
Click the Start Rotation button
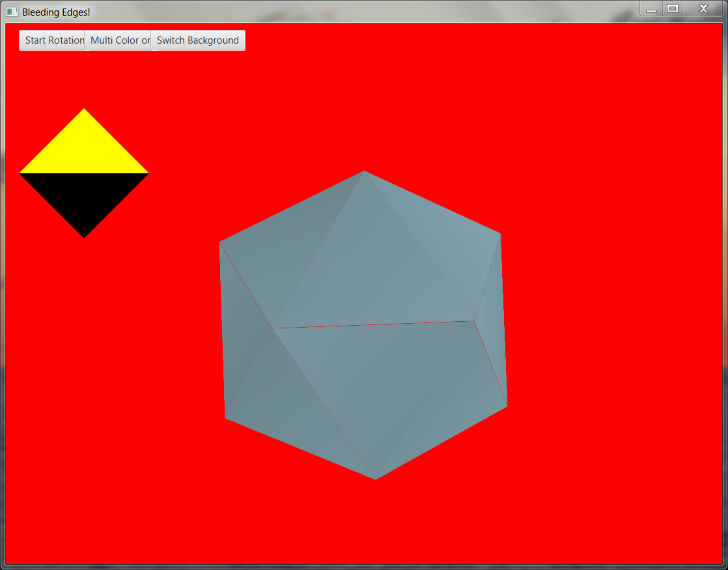53,40
